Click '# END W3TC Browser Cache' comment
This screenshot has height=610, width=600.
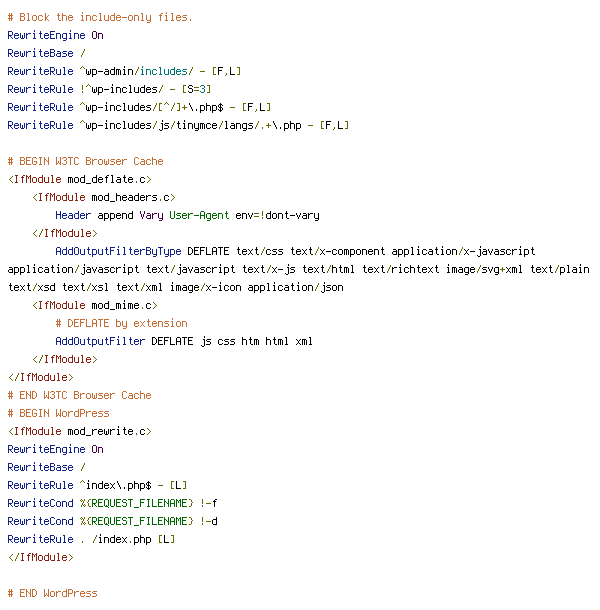[x=79, y=395]
